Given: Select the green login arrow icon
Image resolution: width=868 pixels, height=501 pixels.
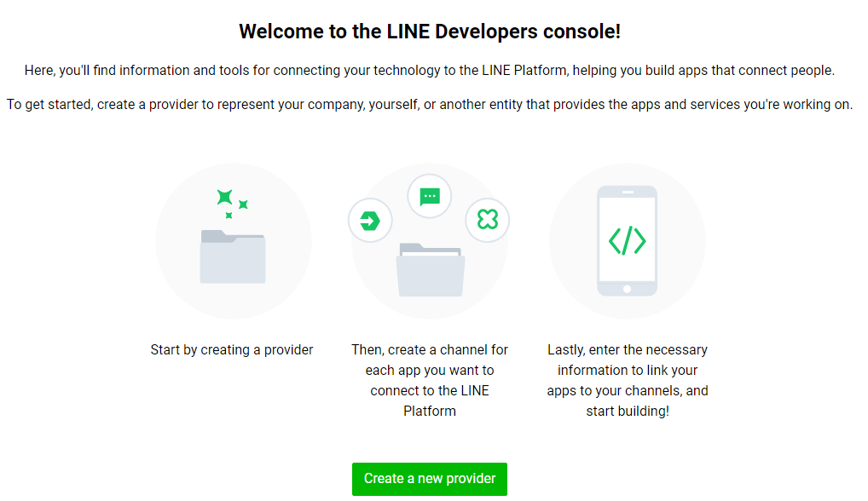Looking at the screenshot, I should (x=370, y=221).
